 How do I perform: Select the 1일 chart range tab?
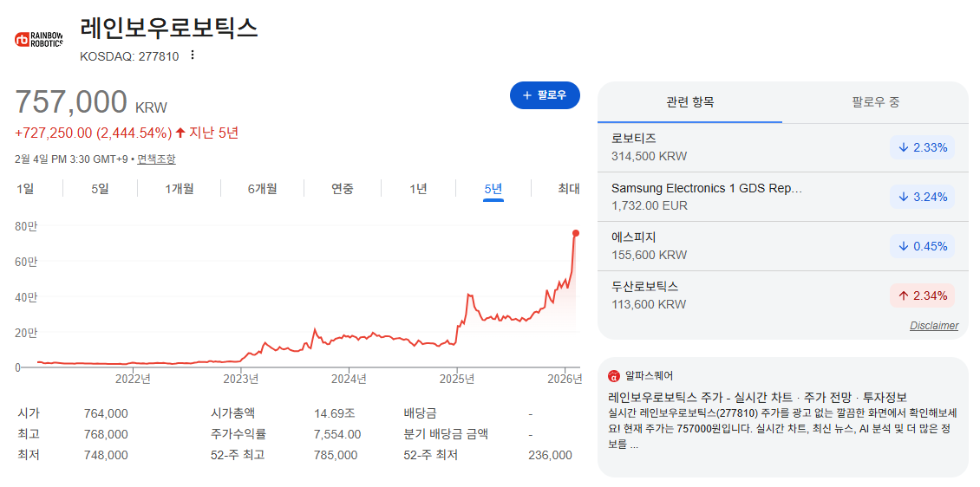(26, 189)
